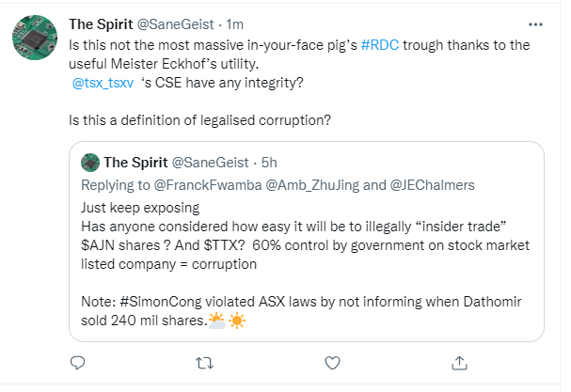Click The Spirit display name at top

pyautogui.click(x=101, y=24)
